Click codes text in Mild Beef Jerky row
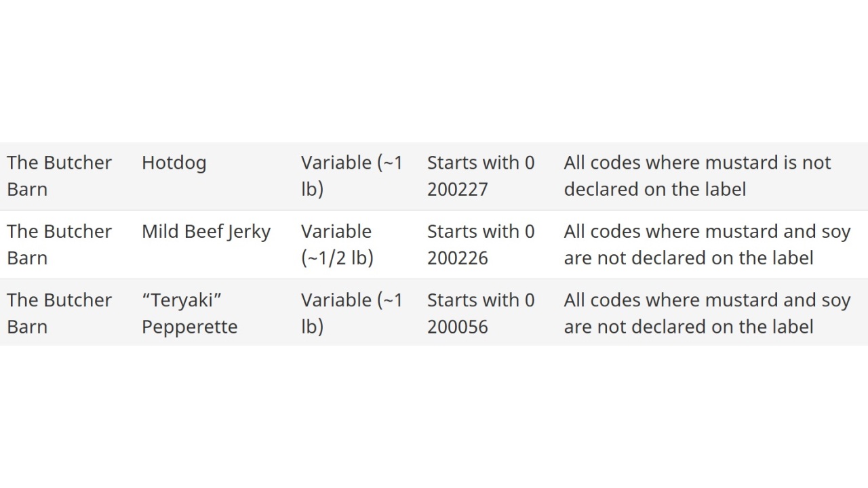 [x=707, y=245]
